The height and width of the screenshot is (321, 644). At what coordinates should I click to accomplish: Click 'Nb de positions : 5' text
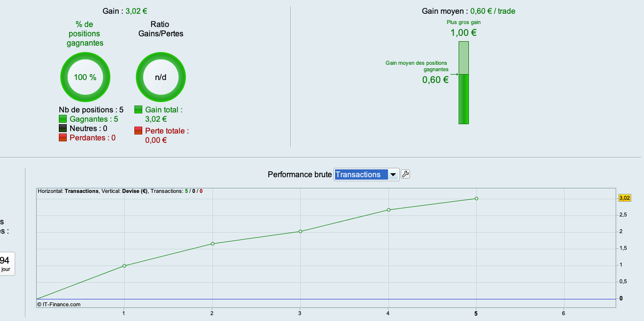point(91,109)
